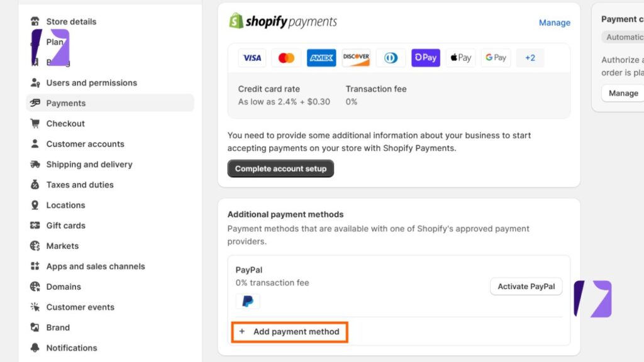Click the Mastercard icon

click(x=286, y=57)
